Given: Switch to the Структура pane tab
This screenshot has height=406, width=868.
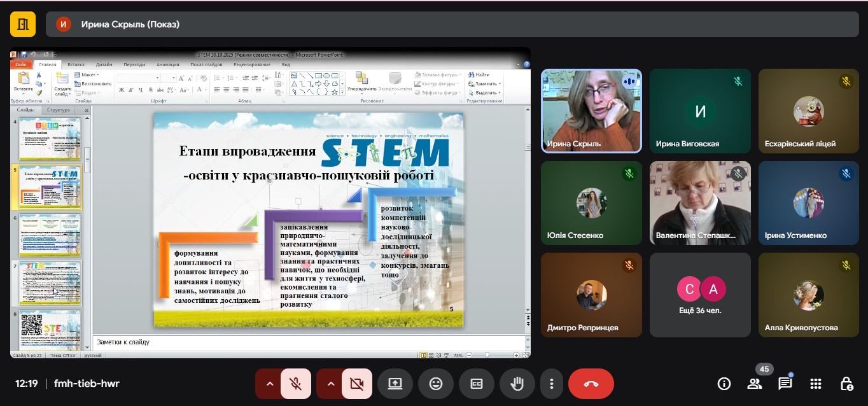Looking at the screenshot, I should (x=58, y=110).
